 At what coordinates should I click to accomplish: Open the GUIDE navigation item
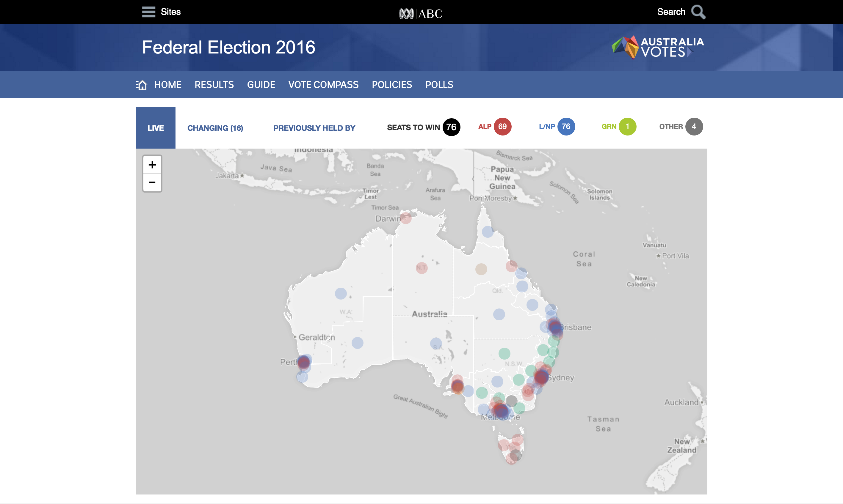[261, 85]
